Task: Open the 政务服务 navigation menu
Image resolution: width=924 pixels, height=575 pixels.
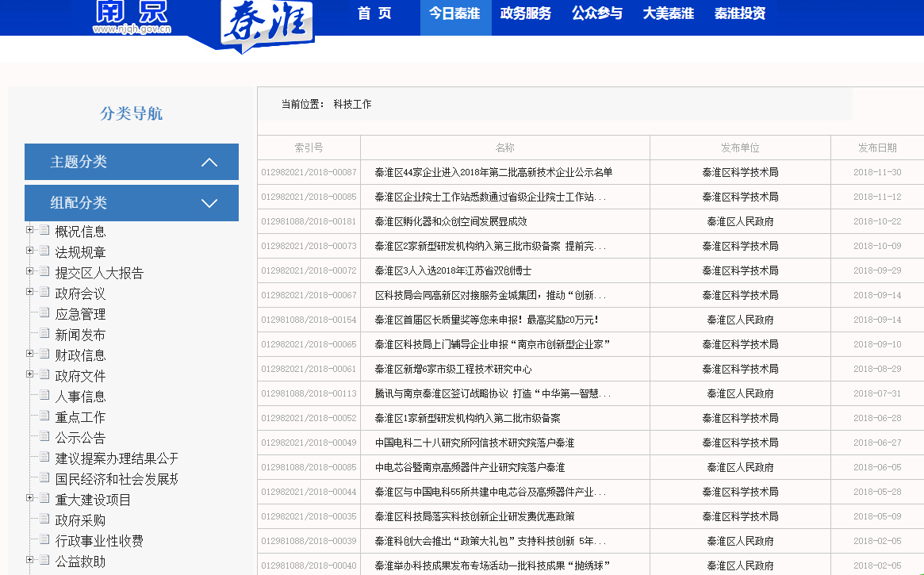Action: pos(525,13)
